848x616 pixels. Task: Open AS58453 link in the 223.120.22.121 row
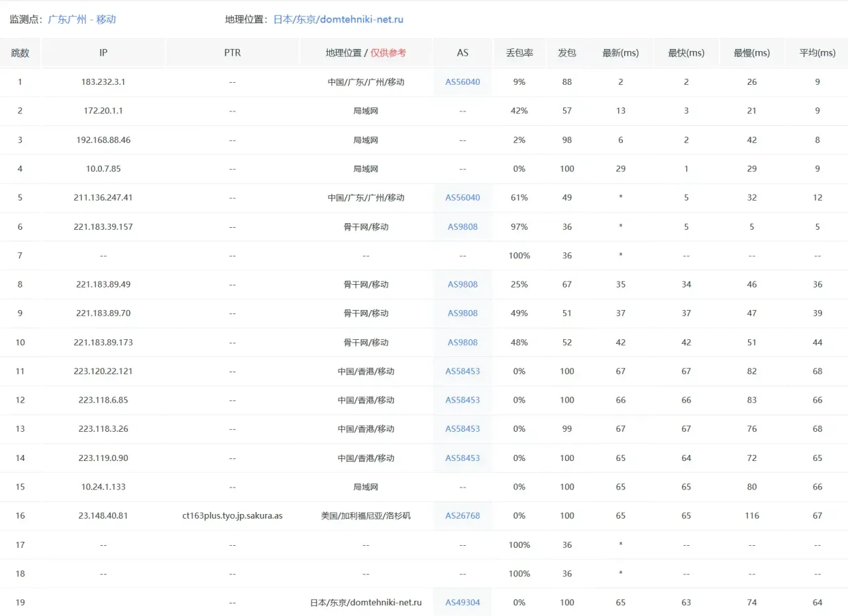click(x=462, y=371)
